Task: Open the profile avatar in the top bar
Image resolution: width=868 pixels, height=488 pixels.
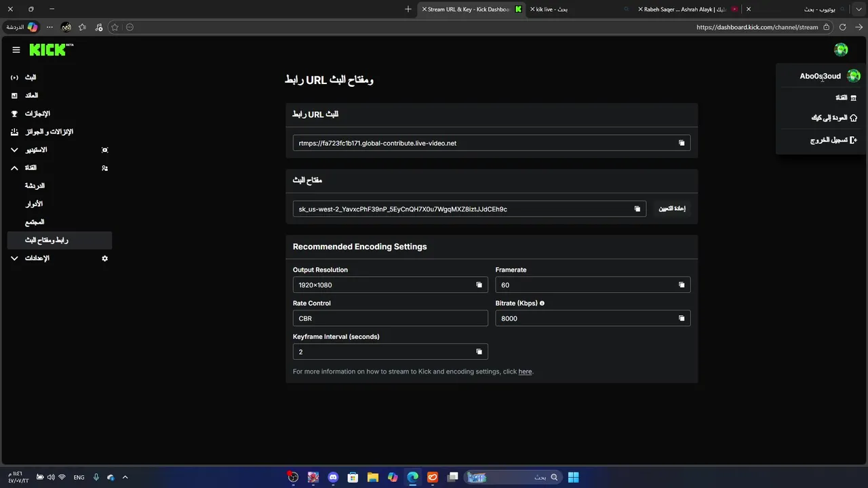Action: point(841,49)
